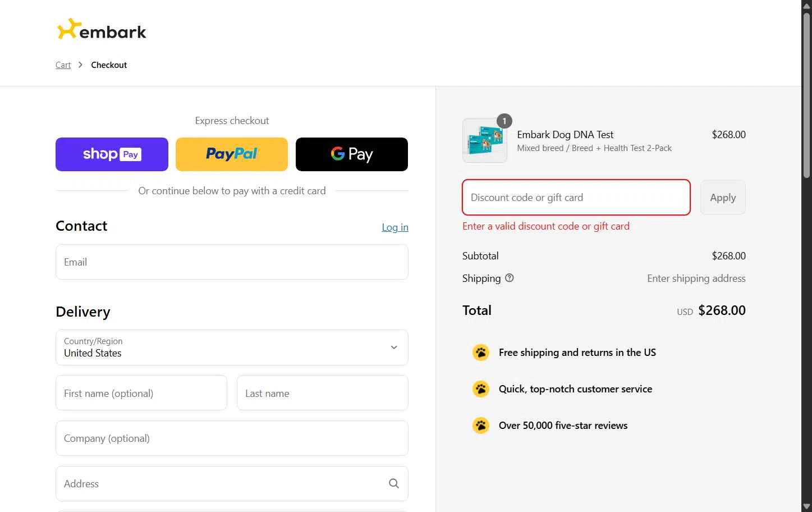Click the Embark logo

click(102, 30)
